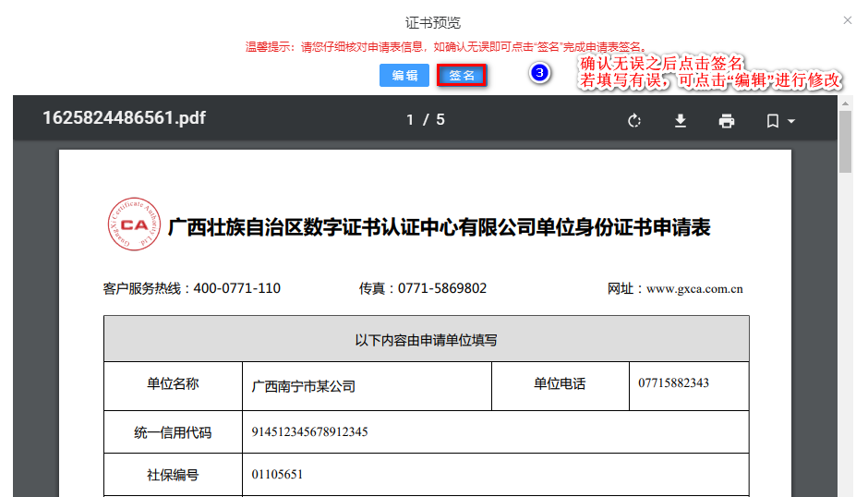The width and height of the screenshot is (868, 497).
Task: Close the 证书预览 dialog with the X
Action: coord(848,20)
